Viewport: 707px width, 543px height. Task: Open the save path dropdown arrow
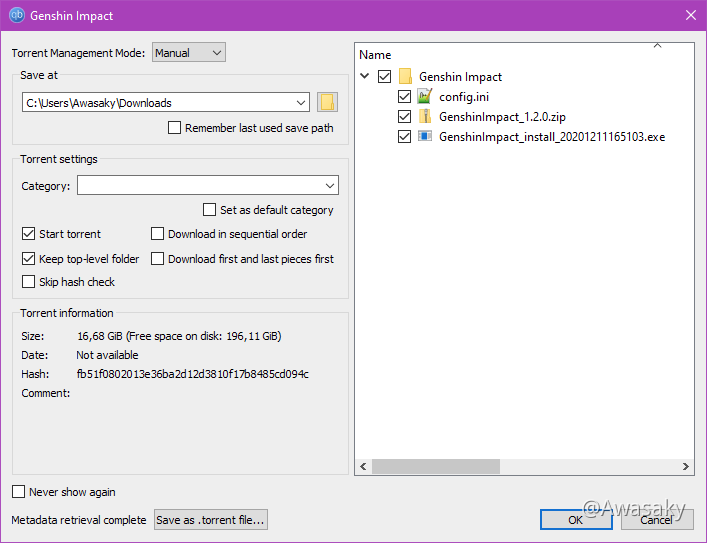tap(301, 102)
